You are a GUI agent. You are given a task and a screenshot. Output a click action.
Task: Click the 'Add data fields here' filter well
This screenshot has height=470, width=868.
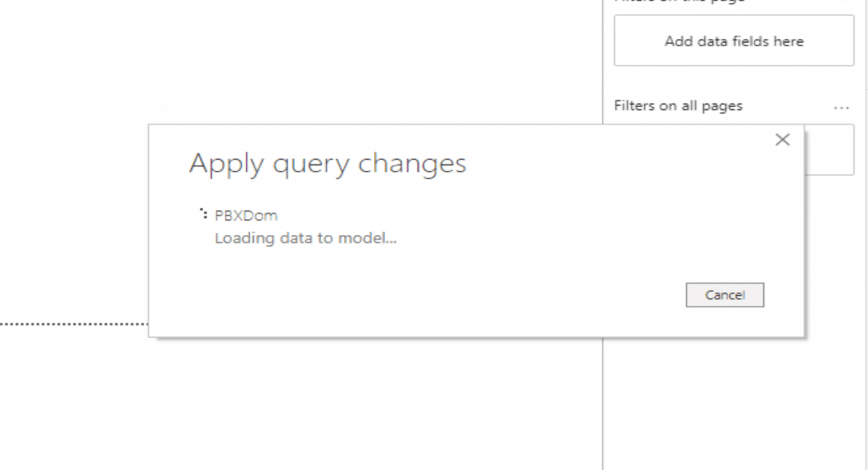(733, 41)
